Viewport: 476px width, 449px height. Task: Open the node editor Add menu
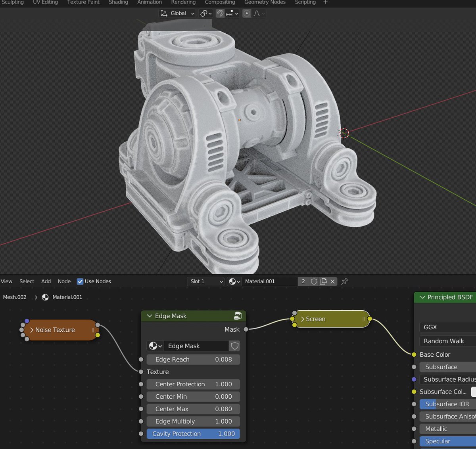pos(46,281)
